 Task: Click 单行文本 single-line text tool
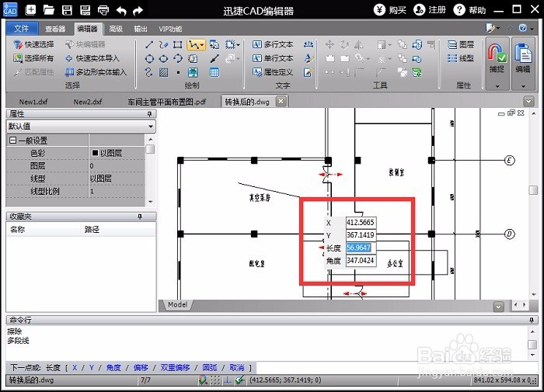point(273,58)
